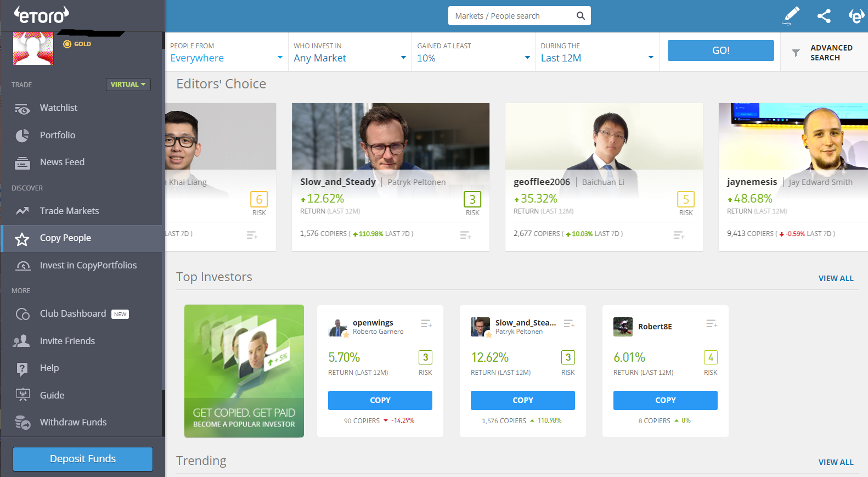The height and width of the screenshot is (477, 868).
Task: Click the Club Dashboard icon
Action: (22, 314)
